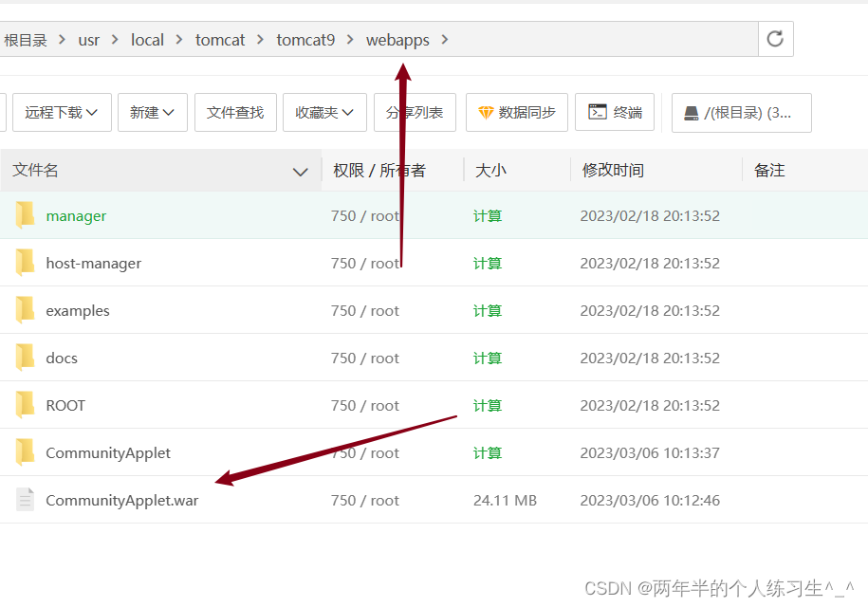Image resolution: width=868 pixels, height=607 pixels.
Task: Click chevron between tomcat and tomcat9
Action: click(x=260, y=39)
